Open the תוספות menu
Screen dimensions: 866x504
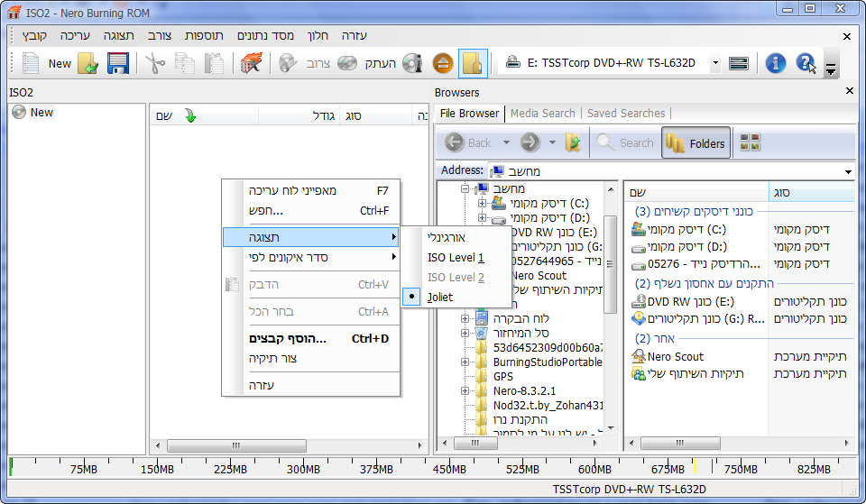click(x=204, y=35)
